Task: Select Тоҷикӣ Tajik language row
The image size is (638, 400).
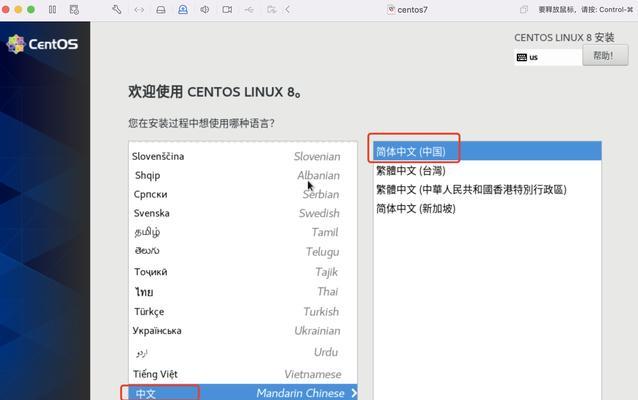Action: 243,271
